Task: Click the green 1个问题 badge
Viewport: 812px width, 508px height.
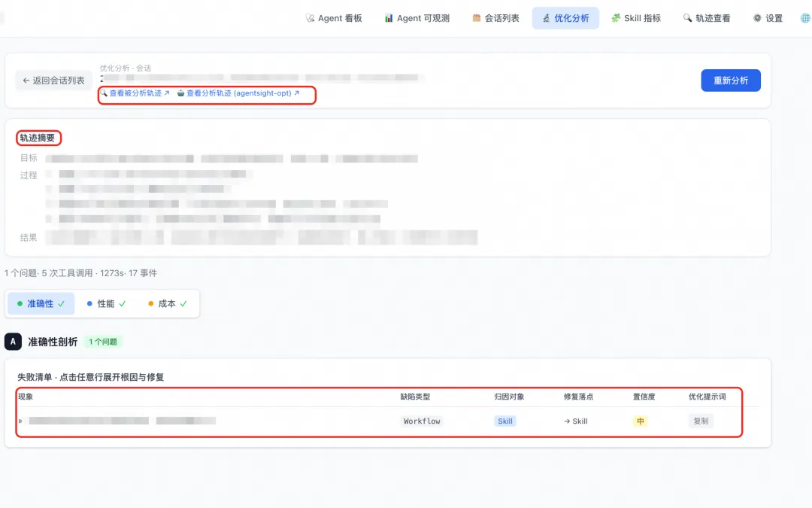Action: tap(103, 342)
